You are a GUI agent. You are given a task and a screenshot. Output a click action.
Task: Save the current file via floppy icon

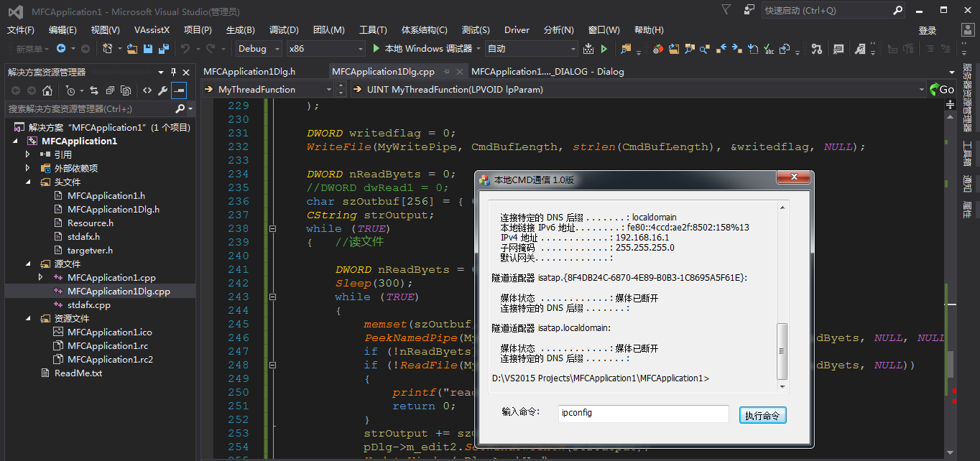pos(148,48)
